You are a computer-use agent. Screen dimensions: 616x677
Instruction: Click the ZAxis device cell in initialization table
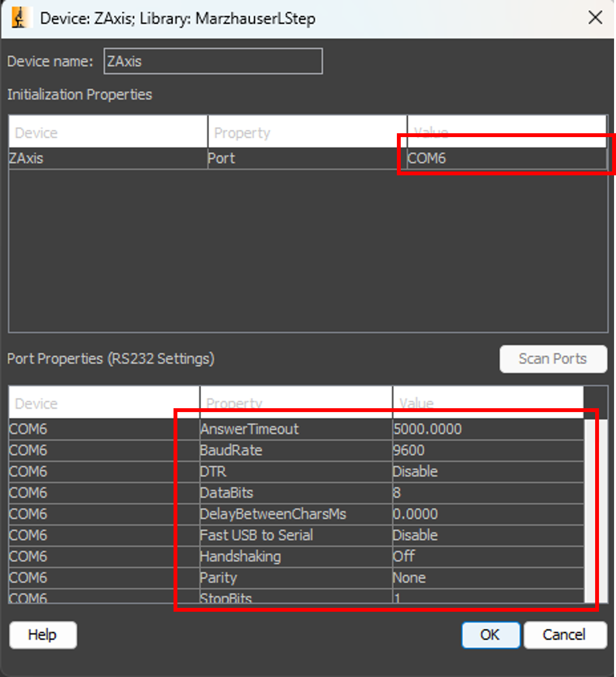pos(108,158)
